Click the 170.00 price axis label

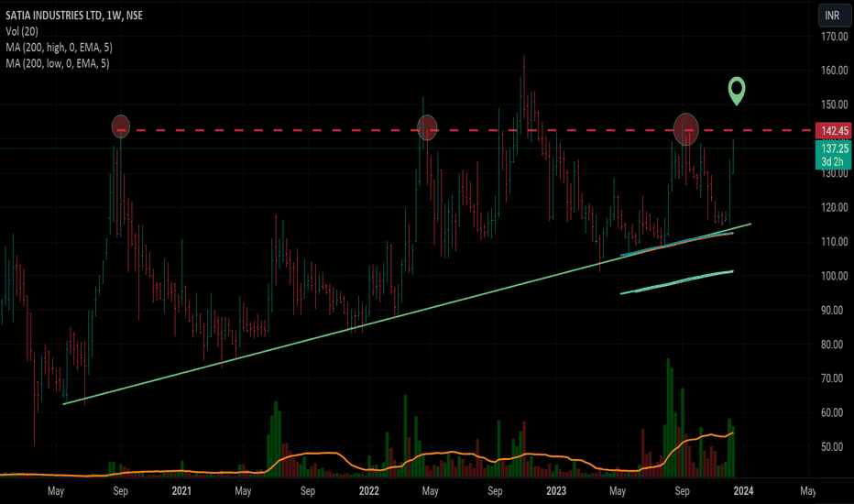[835, 37]
